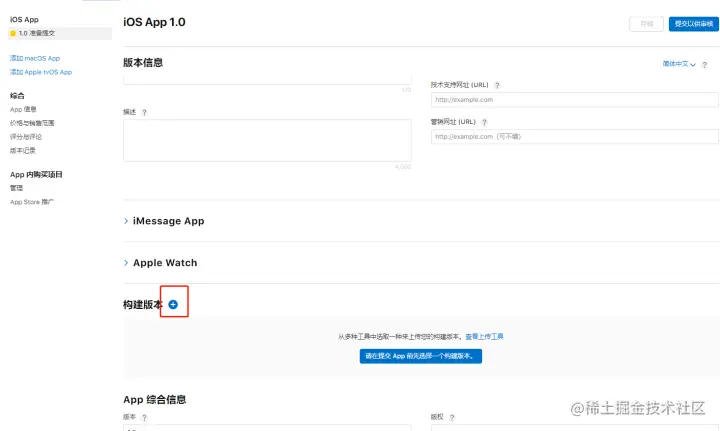Click the 综合 sidebar group heading
The width and height of the screenshot is (720, 431).
17,95
